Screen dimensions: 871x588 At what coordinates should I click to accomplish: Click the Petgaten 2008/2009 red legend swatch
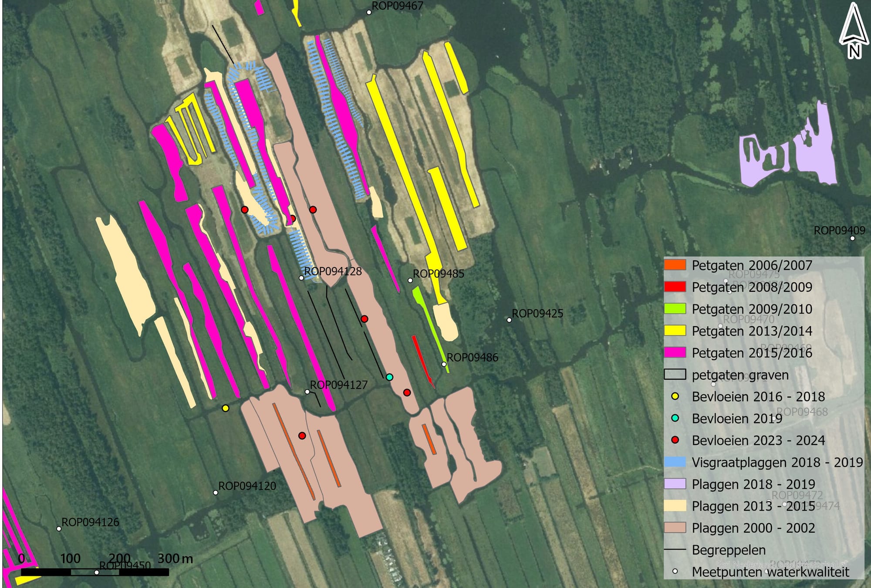(x=675, y=287)
